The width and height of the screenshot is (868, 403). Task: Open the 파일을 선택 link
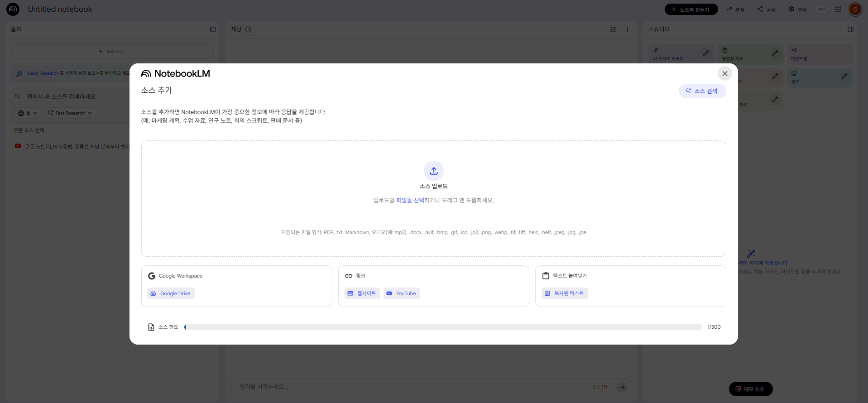[x=410, y=200]
